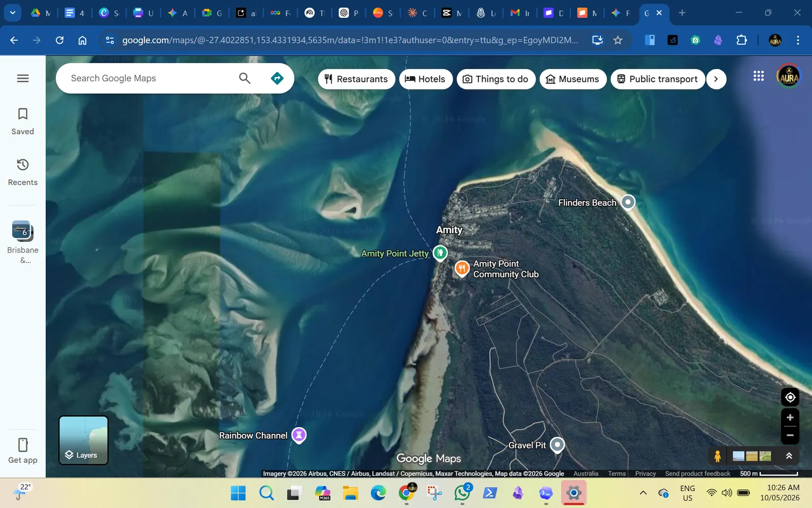This screenshot has width=812, height=508.
Task: Open the Google account avatar in Maps
Action: (x=789, y=76)
